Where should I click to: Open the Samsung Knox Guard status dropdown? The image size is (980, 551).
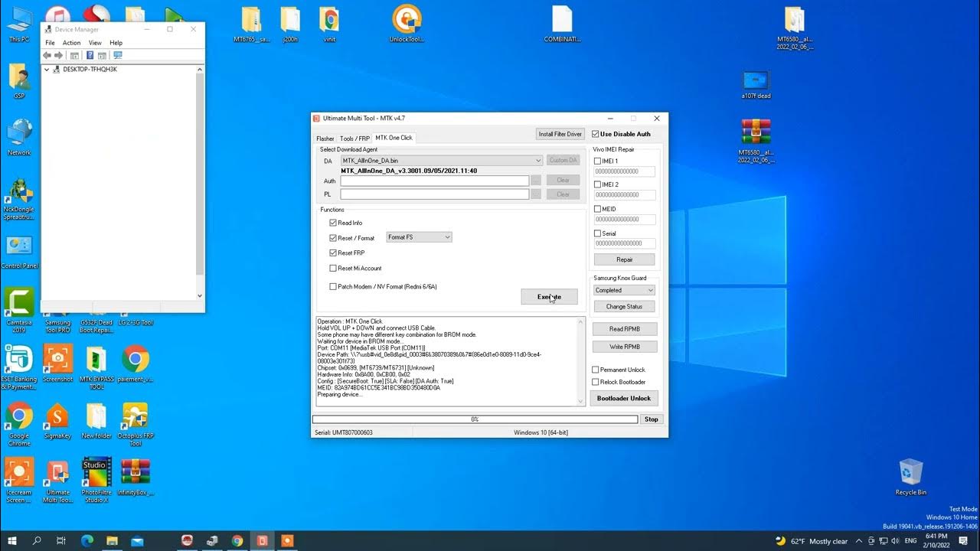[625, 290]
